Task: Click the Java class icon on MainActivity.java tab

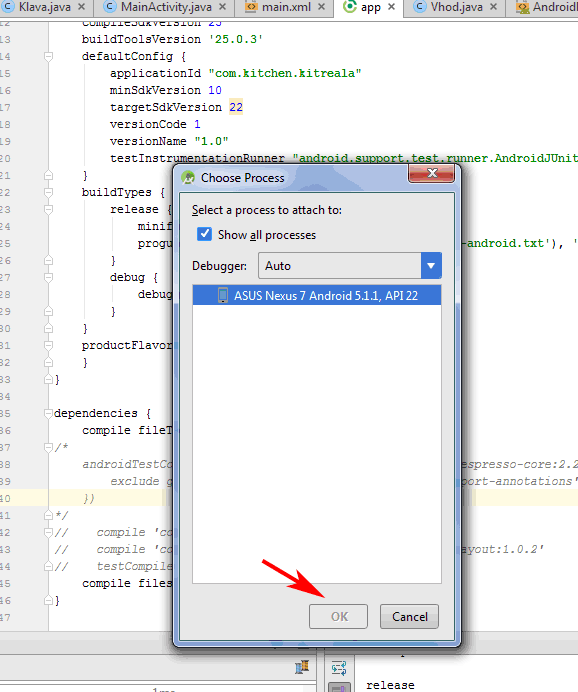Action: point(109,7)
